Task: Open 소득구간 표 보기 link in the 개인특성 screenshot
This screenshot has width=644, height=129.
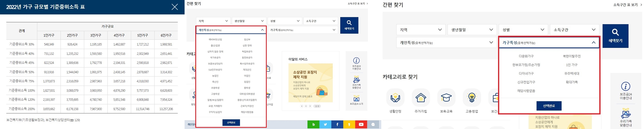Action: [x=358, y=4]
